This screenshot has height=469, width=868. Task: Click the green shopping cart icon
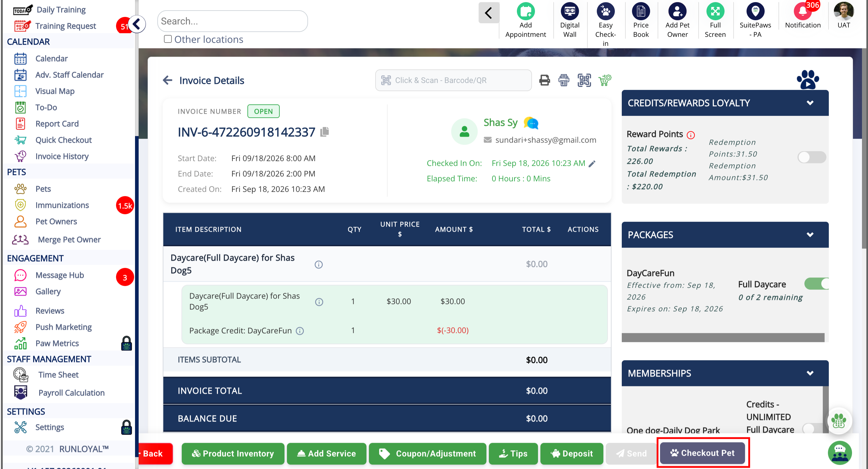(605, 80)
